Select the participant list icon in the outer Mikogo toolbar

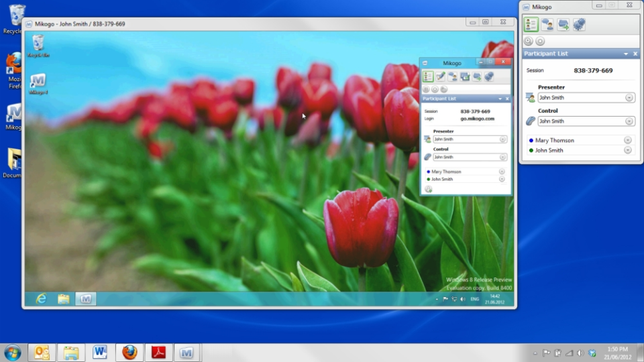[x=531, y=25]
